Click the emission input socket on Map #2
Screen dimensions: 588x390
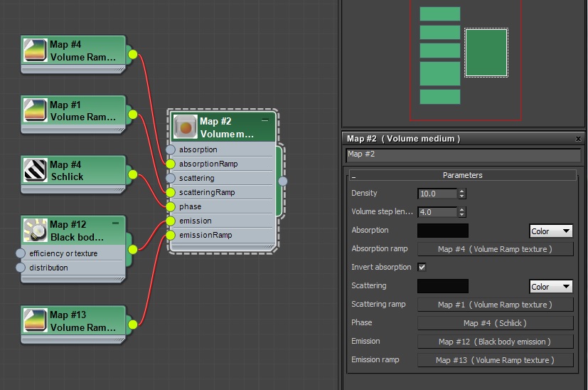[171, 221]
